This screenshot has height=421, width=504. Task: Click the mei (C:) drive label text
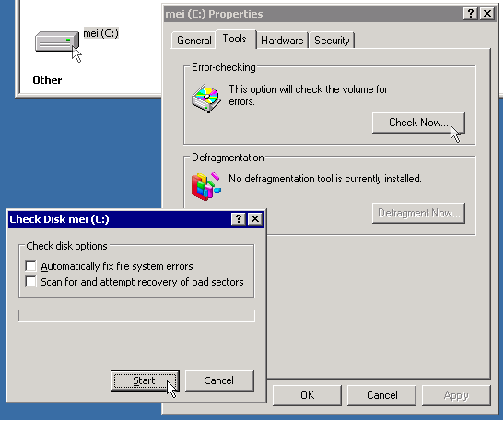(x=101, y=33)
